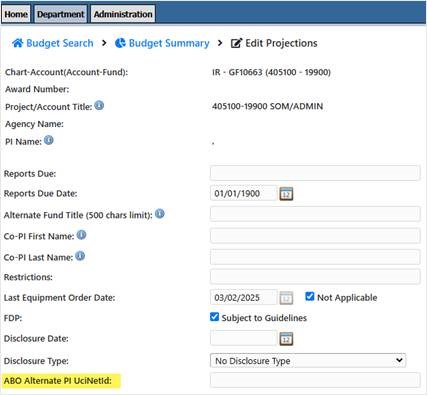Click the ABO Alternate PI UciNetId input
427x395 pixels.
[x=315, y=380]
